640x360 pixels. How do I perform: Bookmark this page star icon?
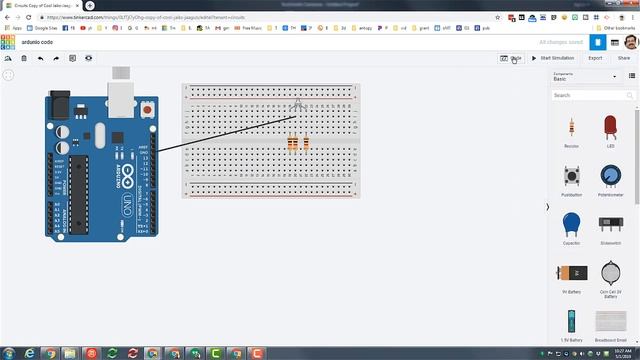click(x=498, y=18)
